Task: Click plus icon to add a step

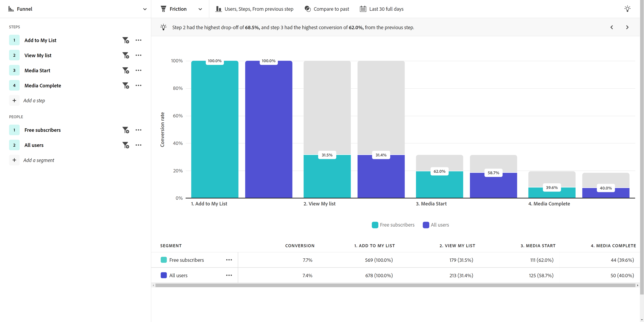Action: (14, 100)
